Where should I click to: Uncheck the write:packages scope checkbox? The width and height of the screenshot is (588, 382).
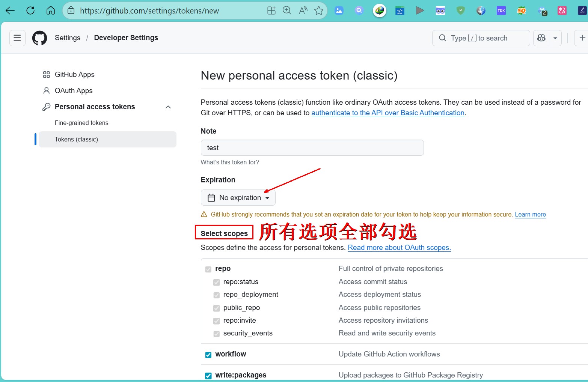(x=208, y=376)
